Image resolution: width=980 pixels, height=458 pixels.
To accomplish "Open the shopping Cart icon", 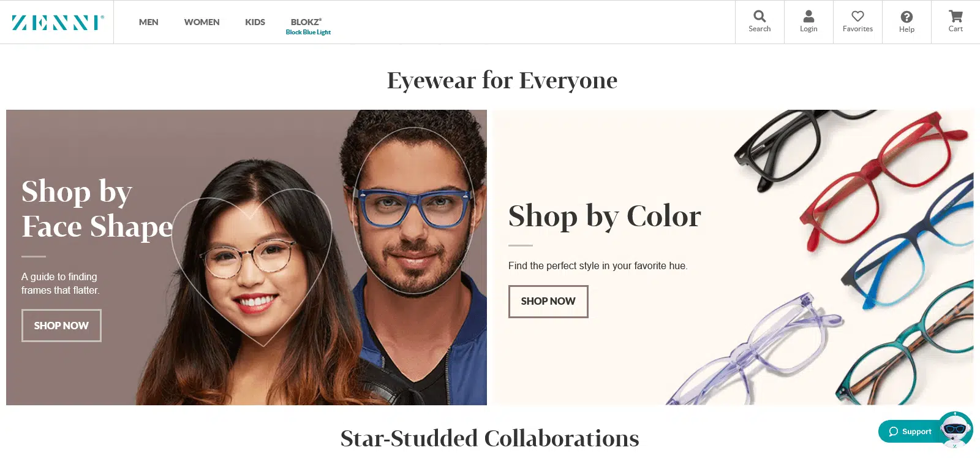I will tap(956, 16).
